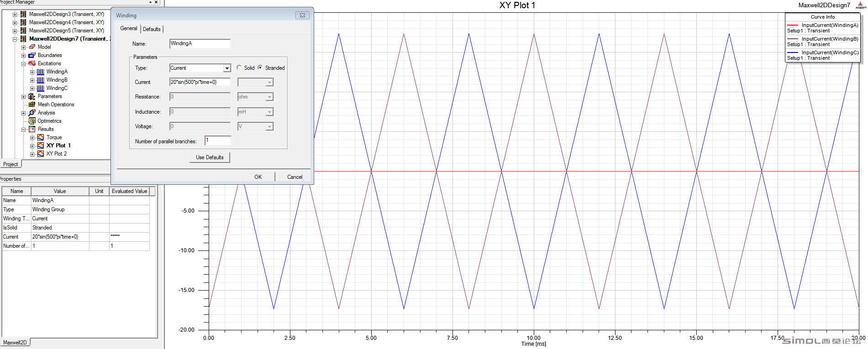Click the Analysis node icon
The height and width of the screenshot is (349, 868).
click(32, 113)
